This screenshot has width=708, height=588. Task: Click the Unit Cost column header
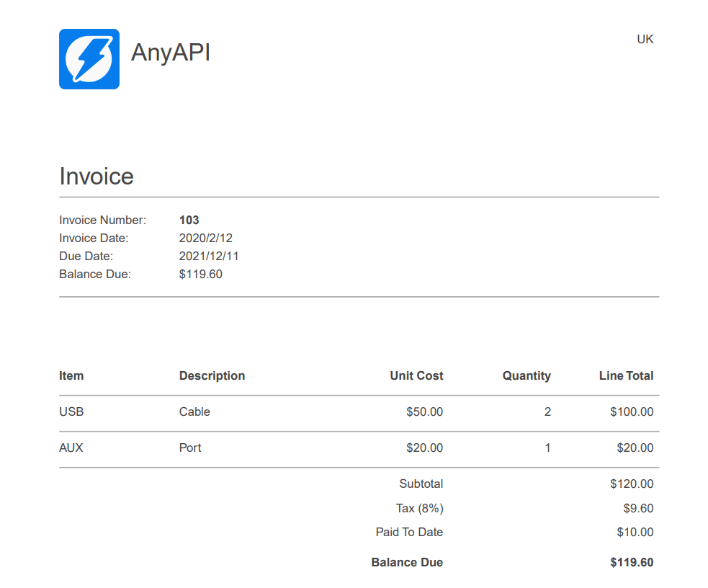[x=416, y=375]
